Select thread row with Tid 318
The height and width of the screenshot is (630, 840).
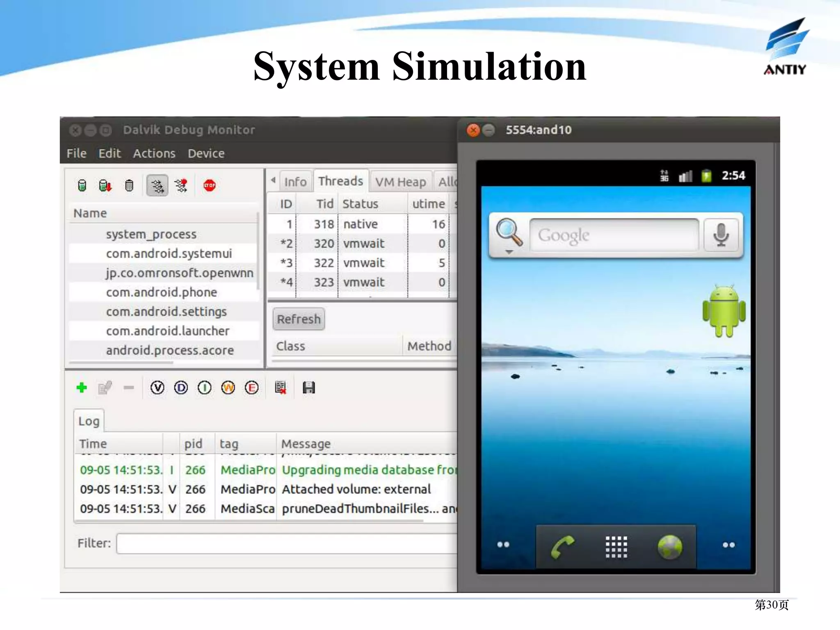coord(363,224)
